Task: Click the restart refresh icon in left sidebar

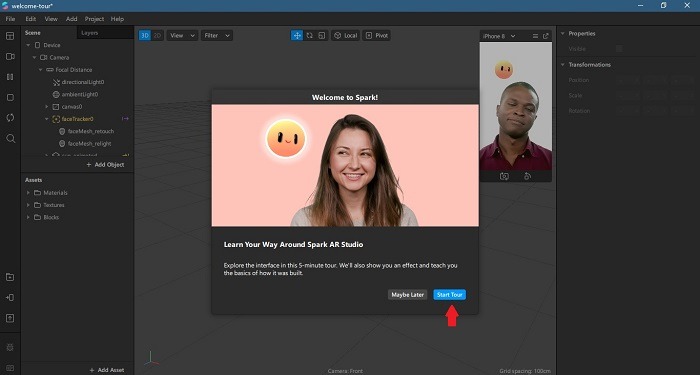Action: point(10,118)
